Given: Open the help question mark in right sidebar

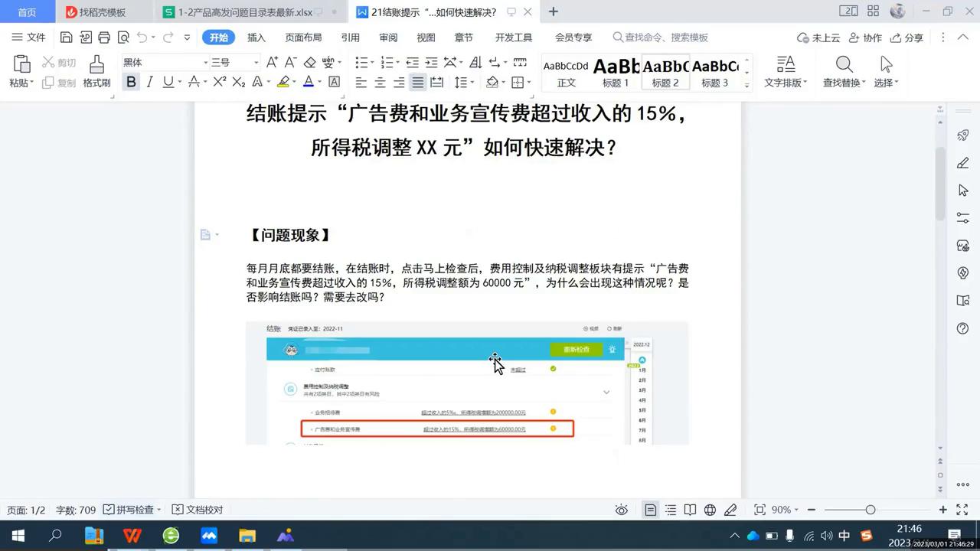Looking at the screenshot, I should click(x=963, y=328).
